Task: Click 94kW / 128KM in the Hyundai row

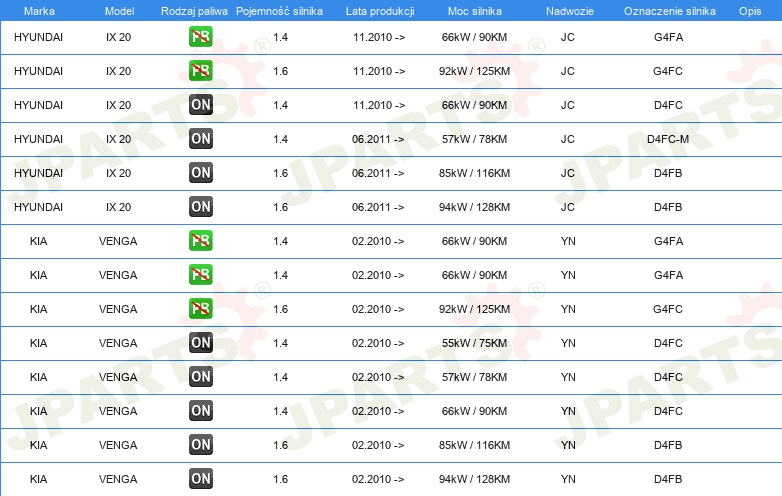Action: (474, 207)
